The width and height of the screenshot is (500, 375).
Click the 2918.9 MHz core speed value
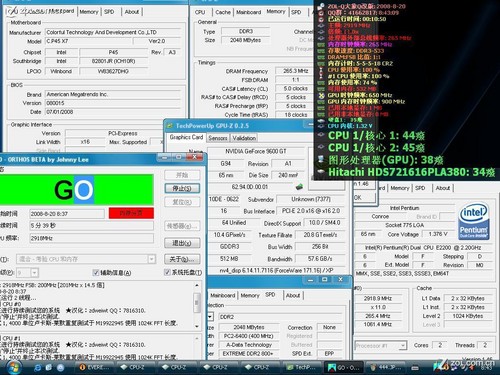coord(378,298)
